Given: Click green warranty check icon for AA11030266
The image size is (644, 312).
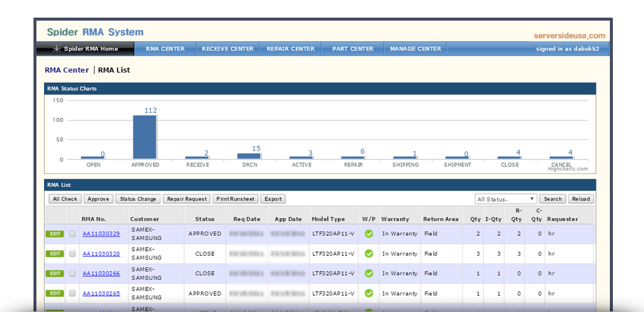Looking at the screenshot, I should pyautogui.click(x=369, y=273).
